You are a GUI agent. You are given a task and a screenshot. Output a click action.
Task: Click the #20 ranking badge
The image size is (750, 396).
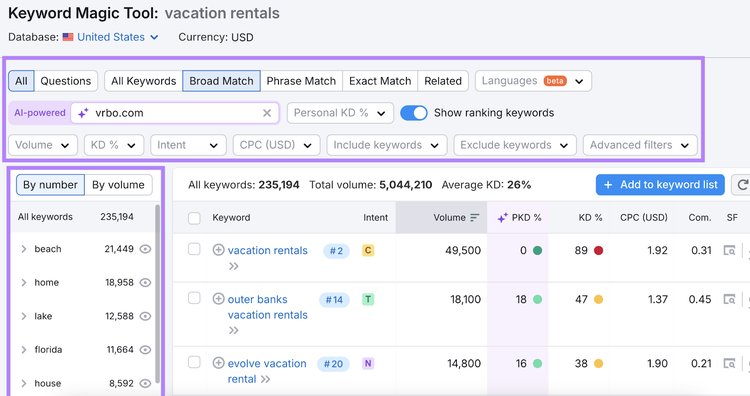point(333,364)
